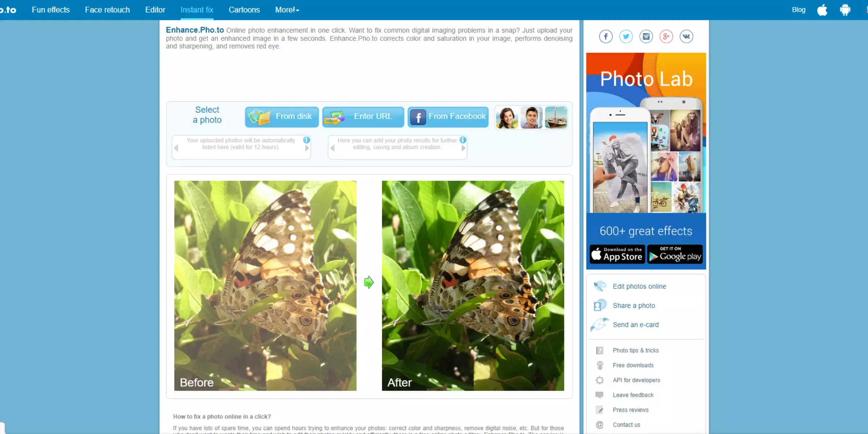This screenshot has width=868, height=434.
Task: Click the VK social network icon
Action: (686, 37)
